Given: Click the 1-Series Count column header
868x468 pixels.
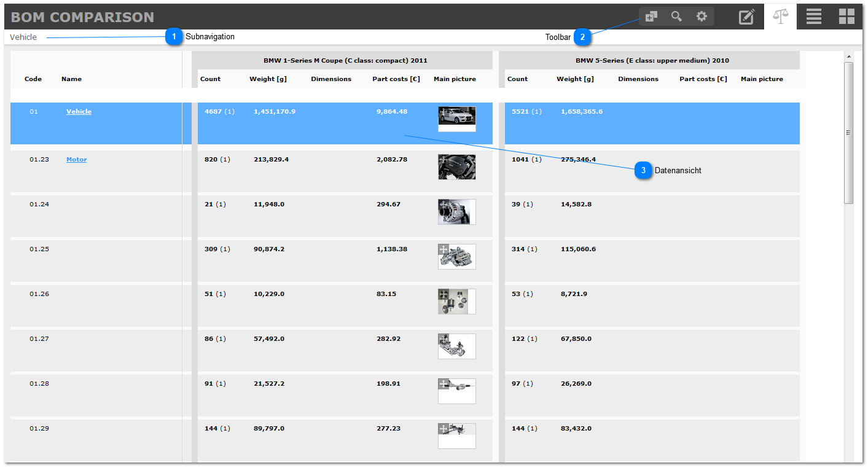Looking at the screenshot, I should (x=210, y=79).
